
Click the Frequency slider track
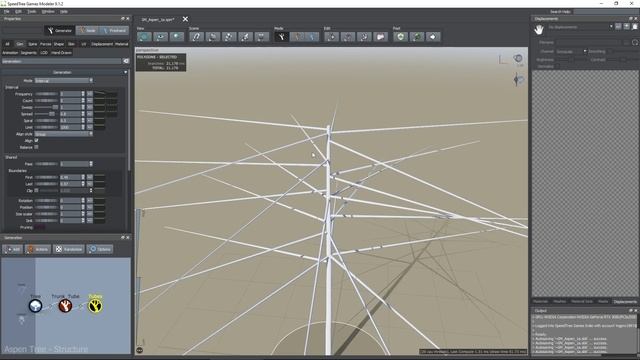[x=47, y=94]
